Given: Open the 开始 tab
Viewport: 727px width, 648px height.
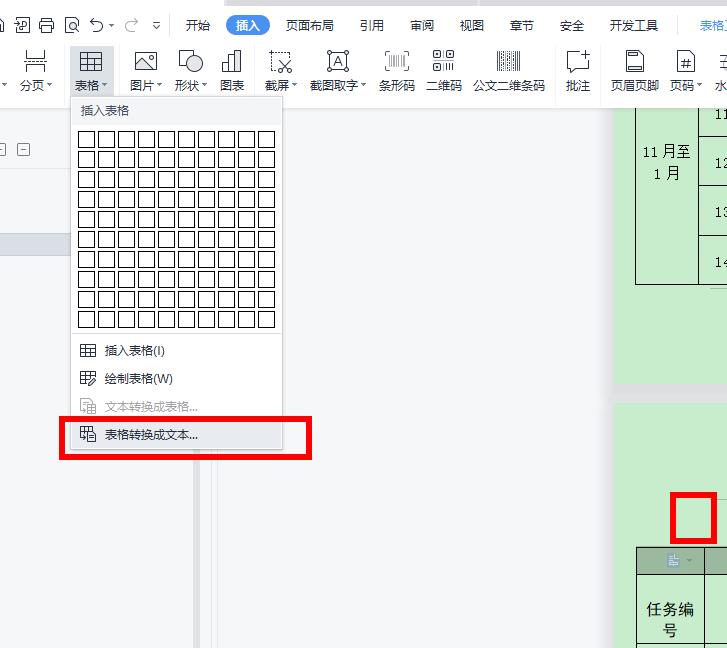Looking at the screenshot, I should [x=198, y=25].
